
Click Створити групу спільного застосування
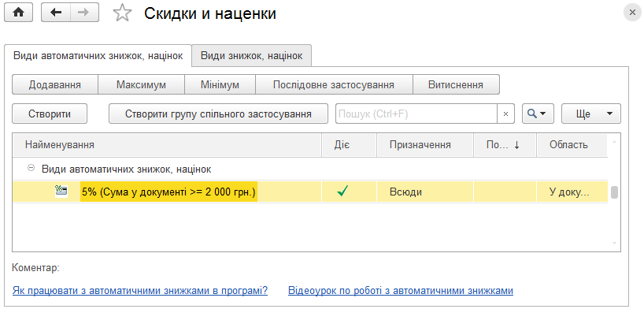218,114
